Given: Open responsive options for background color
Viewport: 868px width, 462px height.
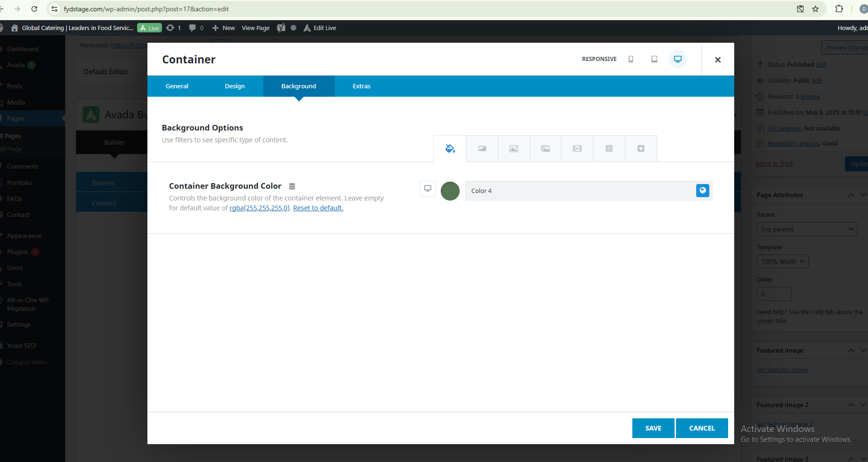Looking at the screenshot, I should coord(428,188).
